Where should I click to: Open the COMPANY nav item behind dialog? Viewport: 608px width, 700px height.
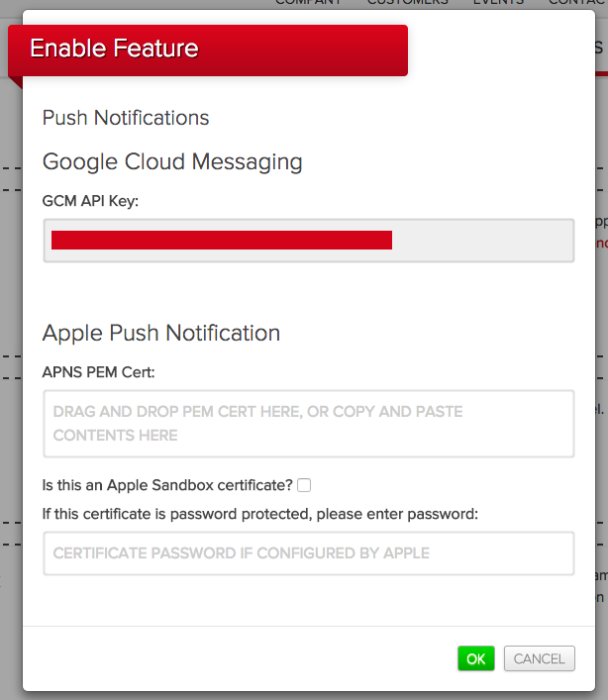[308, 2]
